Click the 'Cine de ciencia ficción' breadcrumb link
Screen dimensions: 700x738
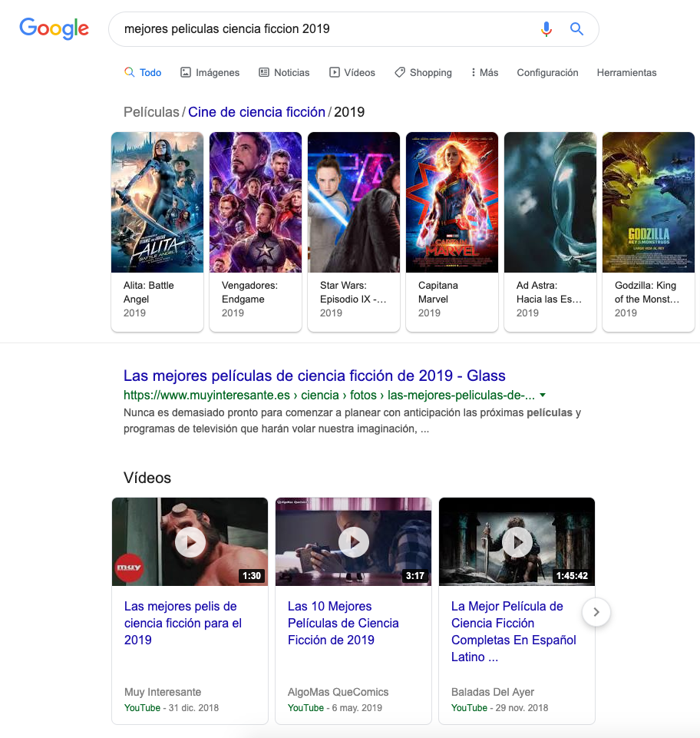[257, 111]
